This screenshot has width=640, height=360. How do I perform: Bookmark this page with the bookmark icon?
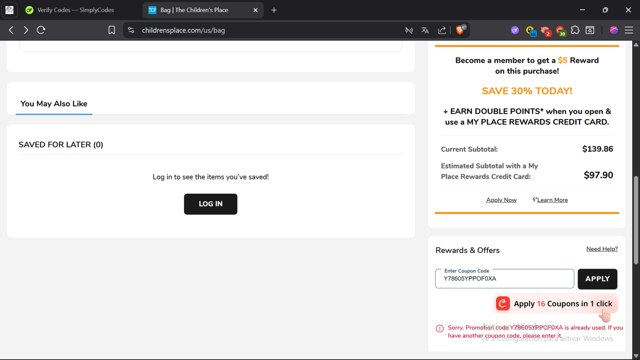point(111,30)
